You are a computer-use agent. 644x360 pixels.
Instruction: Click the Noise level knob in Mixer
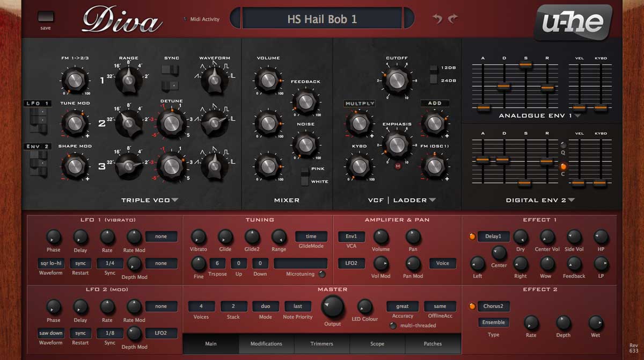[x=305, y=145]
